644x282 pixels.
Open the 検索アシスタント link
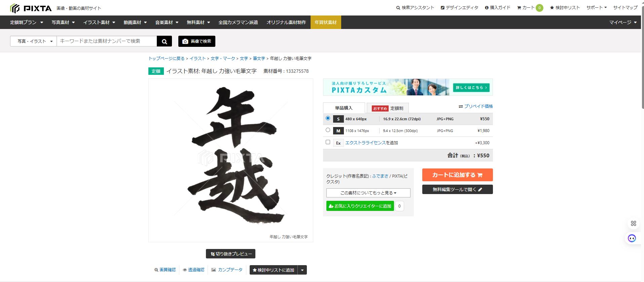pos(415,7)
